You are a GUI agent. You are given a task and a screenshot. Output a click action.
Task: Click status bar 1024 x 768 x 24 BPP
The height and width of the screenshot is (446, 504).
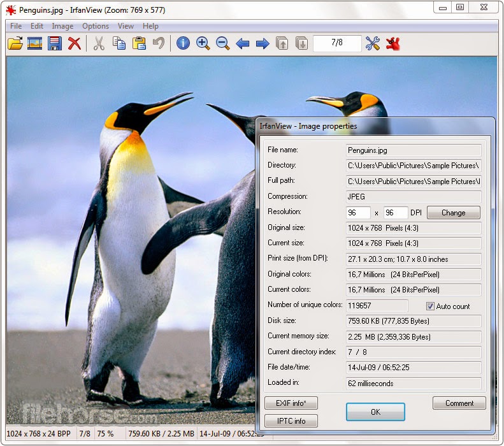(39, 434)
